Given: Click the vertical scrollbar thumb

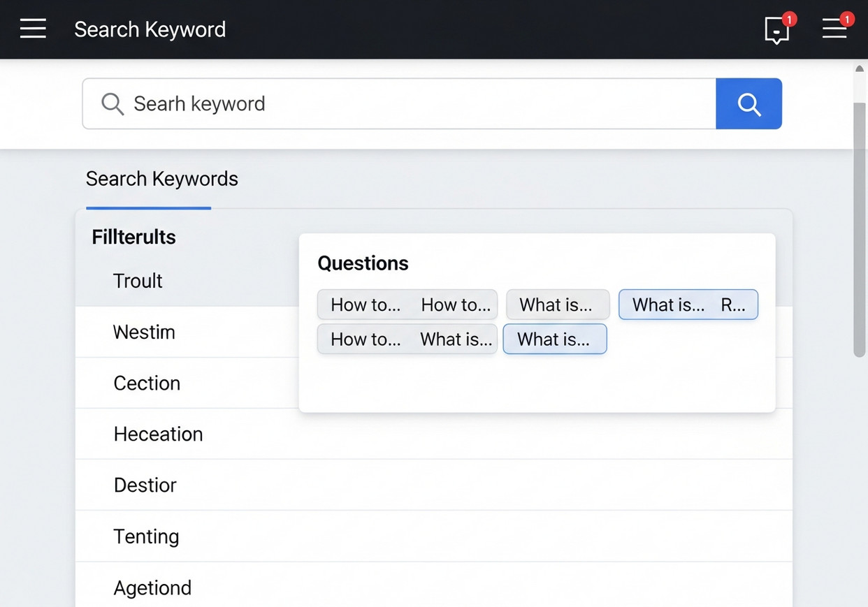Looking at the screenshot, I should pos(860,231).
